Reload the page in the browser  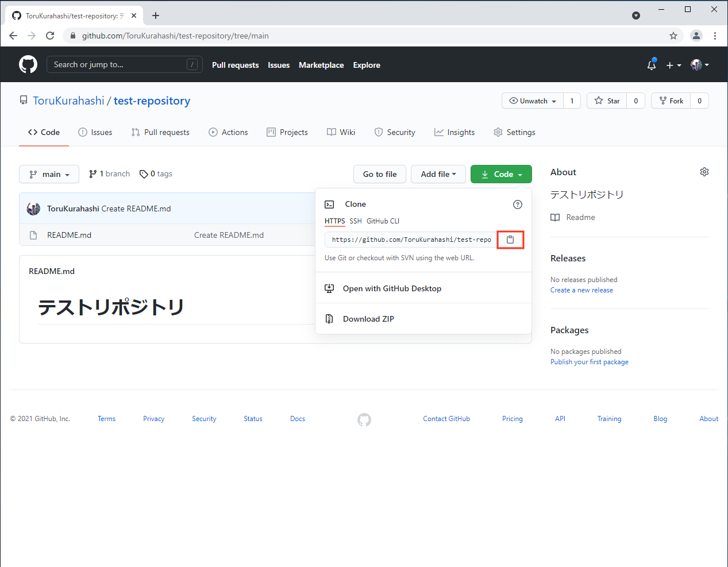point(50,36)
